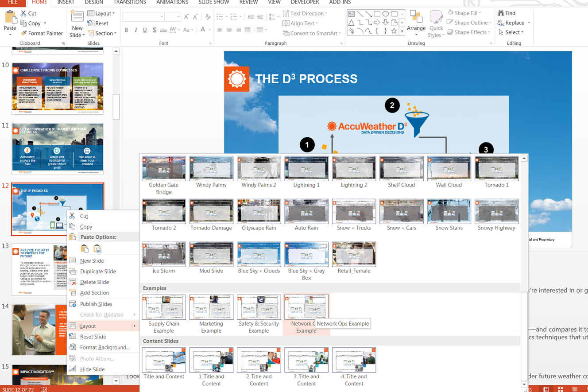Viewport: 588px width, 392px height.
Task: Switch to the INSERT ribbon tab
Action: pos(66,2)
